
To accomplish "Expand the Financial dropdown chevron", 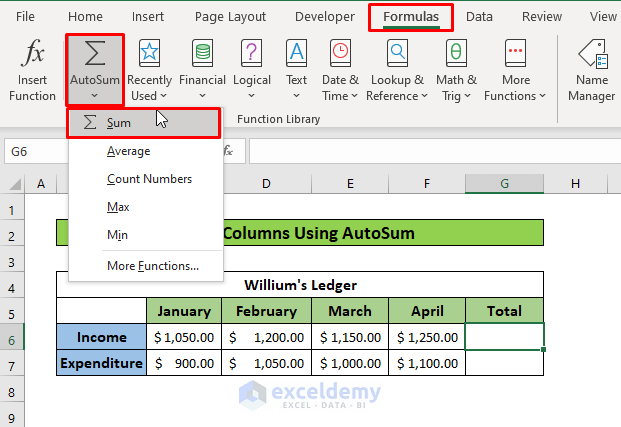I will pyautogui.click(x=202, y=96).
